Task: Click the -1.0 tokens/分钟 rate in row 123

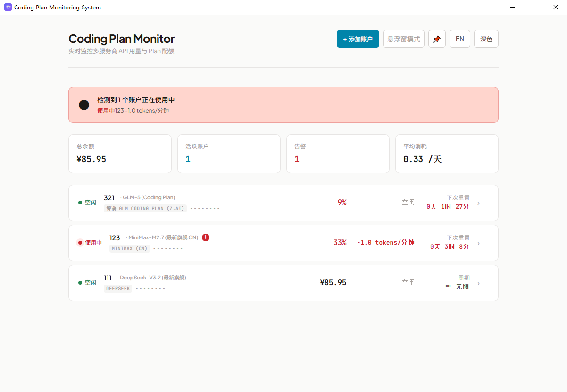Action: [385, 242]
